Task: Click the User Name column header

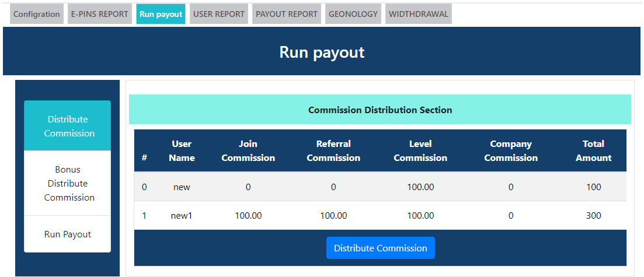Action: coord(182,150)
